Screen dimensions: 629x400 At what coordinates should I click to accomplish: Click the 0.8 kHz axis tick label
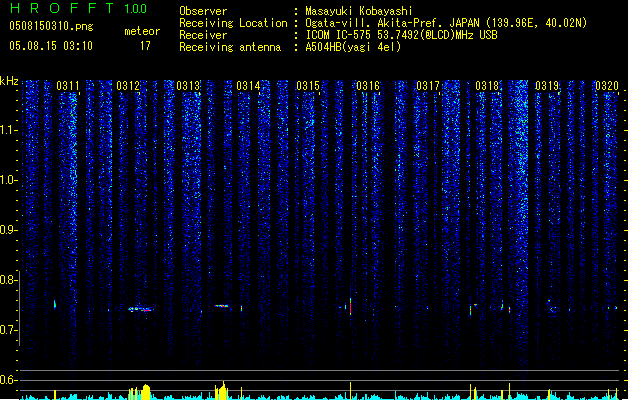[8, 280]
